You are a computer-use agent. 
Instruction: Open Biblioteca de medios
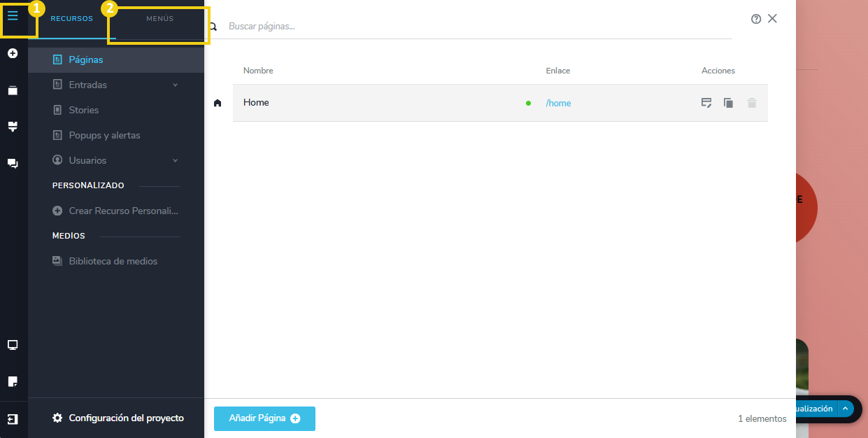pos(113,261)
